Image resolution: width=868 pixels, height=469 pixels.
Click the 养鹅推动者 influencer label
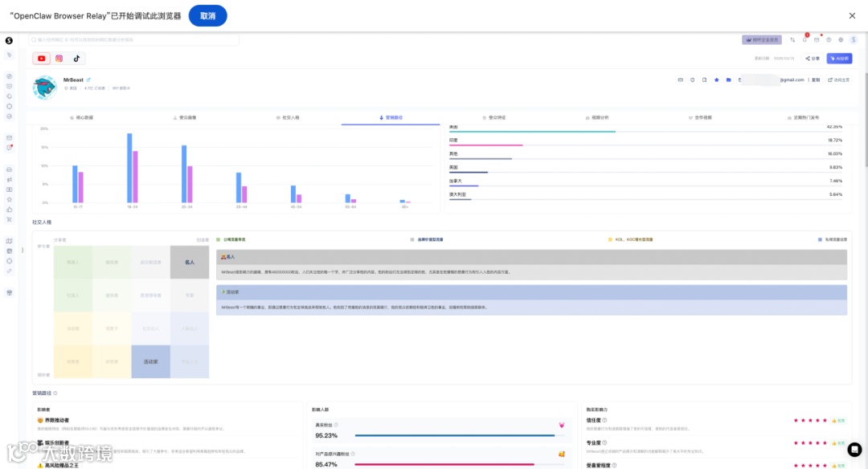tap(56, 420)
